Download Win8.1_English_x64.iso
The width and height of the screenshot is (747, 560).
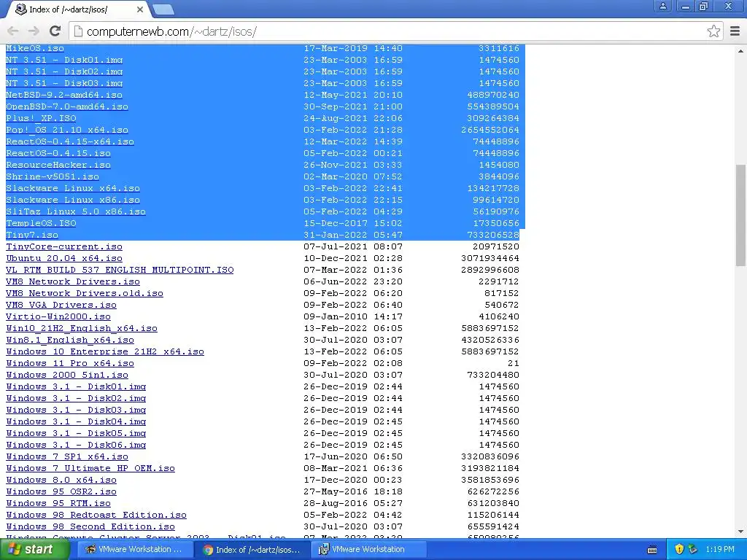coord(70,340)
